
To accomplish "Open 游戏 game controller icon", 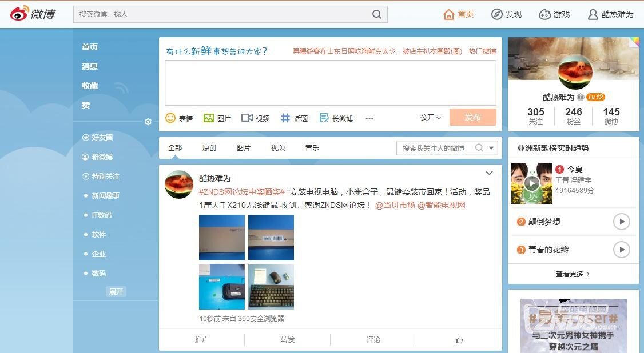I will tap(544, 15).
